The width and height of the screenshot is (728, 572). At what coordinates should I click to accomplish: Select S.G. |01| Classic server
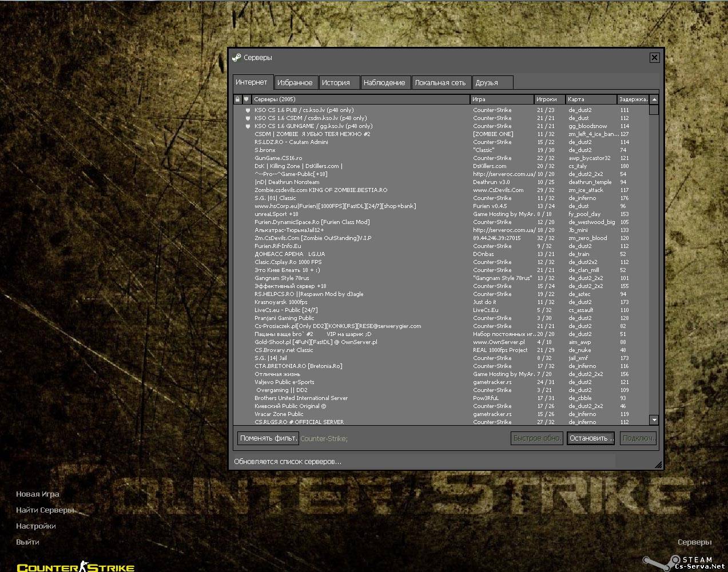[x=441, y=198]
